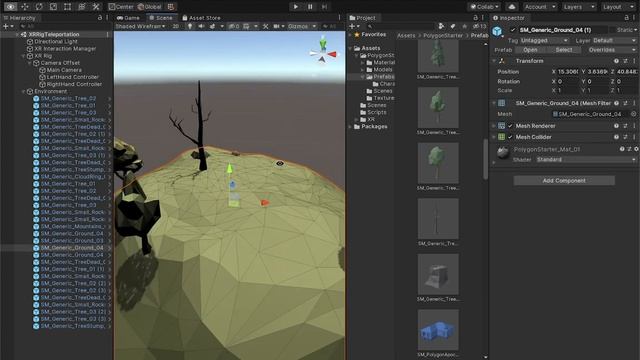Open custom editor tools icon
The height and width of the screenshot is (360, 640).
(96, 7)
